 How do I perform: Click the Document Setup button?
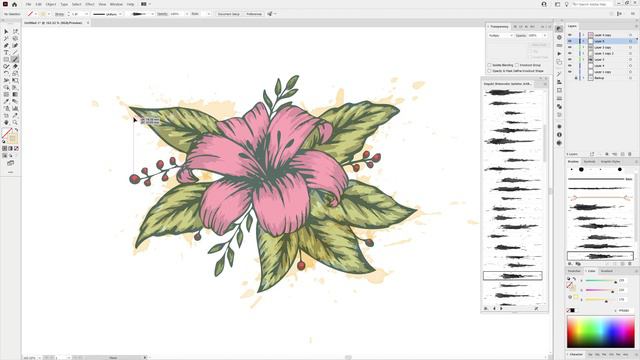click(229, 14)
